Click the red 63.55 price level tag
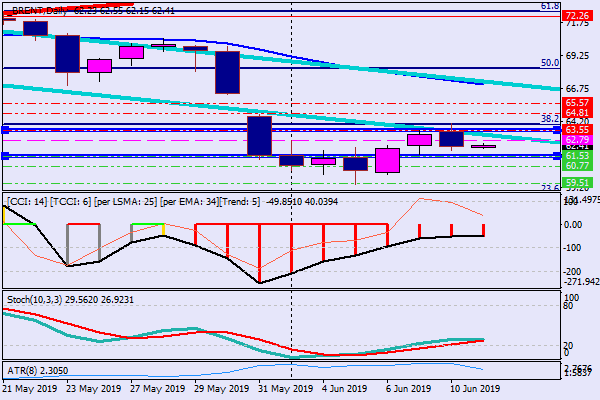This screenshot has height=400, width=600. (577, 130)
